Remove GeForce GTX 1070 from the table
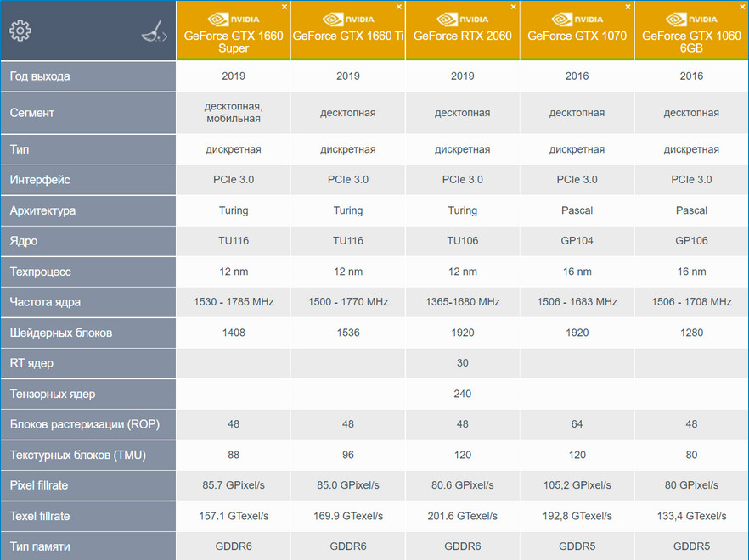The image size is (749, 560). tap(628, 7)
